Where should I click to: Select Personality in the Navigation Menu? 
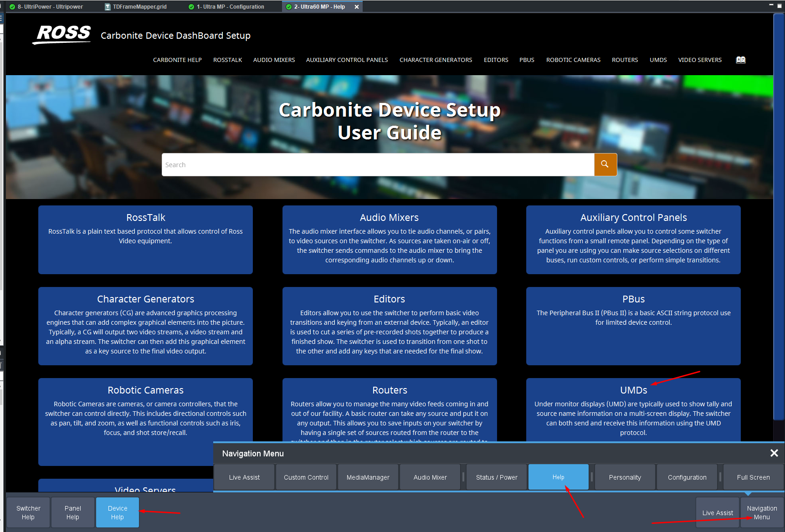pyautogui.click(x=625, y=477)
